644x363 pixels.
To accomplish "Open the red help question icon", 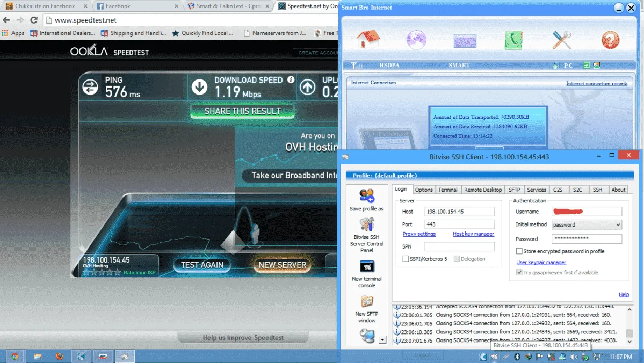I will pos(610,40).
